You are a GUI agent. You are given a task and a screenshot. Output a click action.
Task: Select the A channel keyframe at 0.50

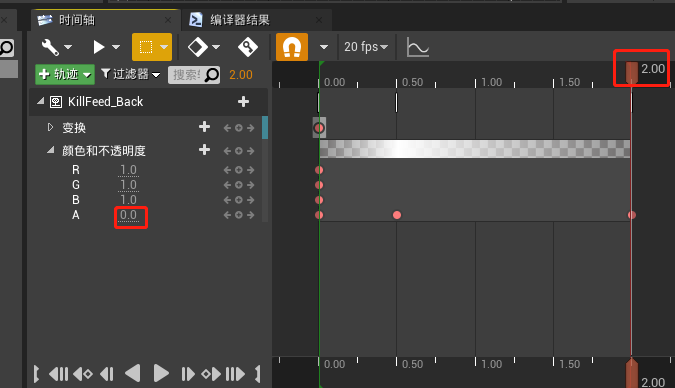tap(397, 215)
